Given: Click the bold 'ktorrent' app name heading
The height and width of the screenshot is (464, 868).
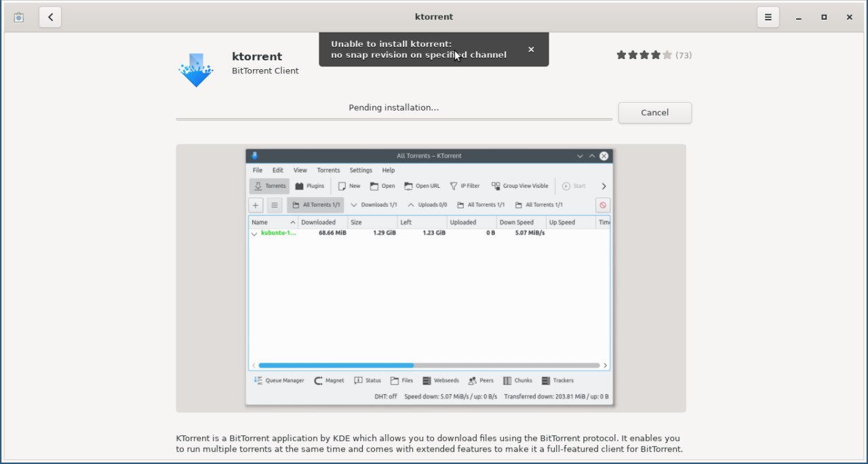Looking at the screenshot, I should [x=257, y=56].
